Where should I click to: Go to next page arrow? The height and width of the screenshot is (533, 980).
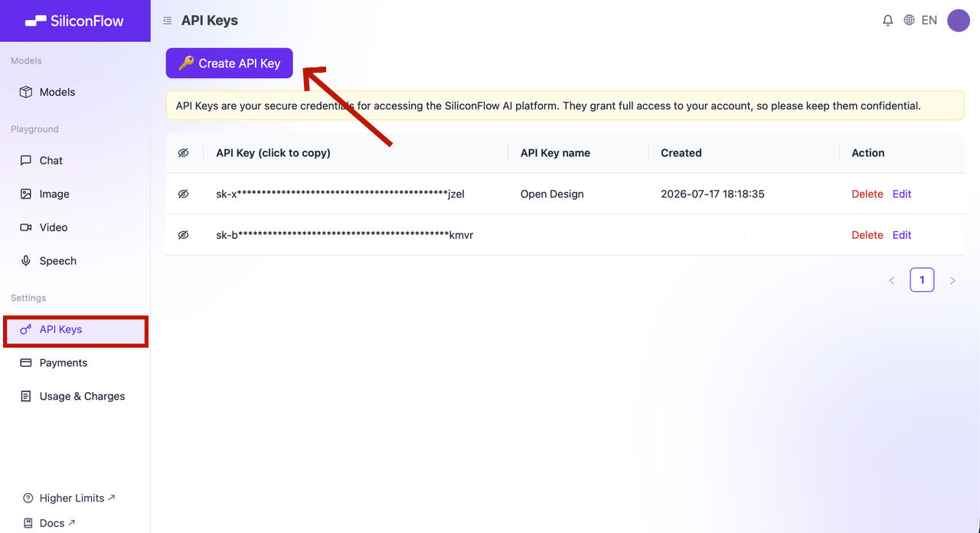[x=952, y=280]
